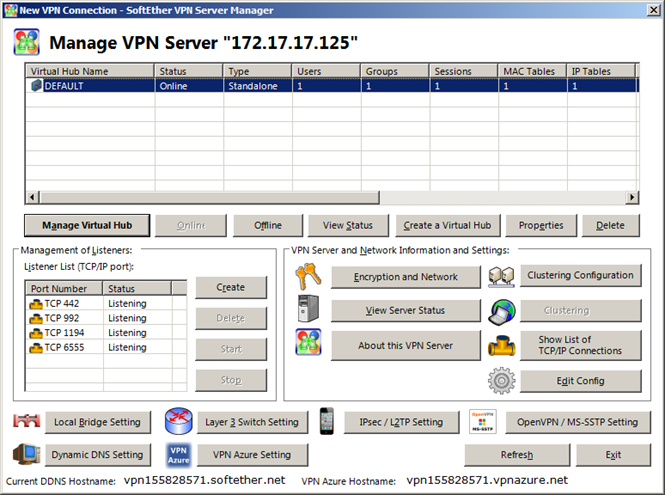Click the title bar application icon
665x495 pixels.
pos(11,10)
